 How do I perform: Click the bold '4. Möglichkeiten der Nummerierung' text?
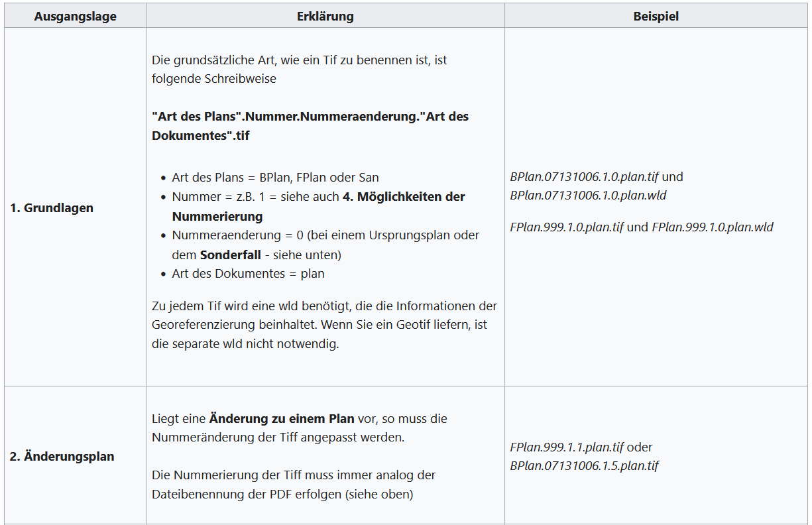[x=318, y=206]
